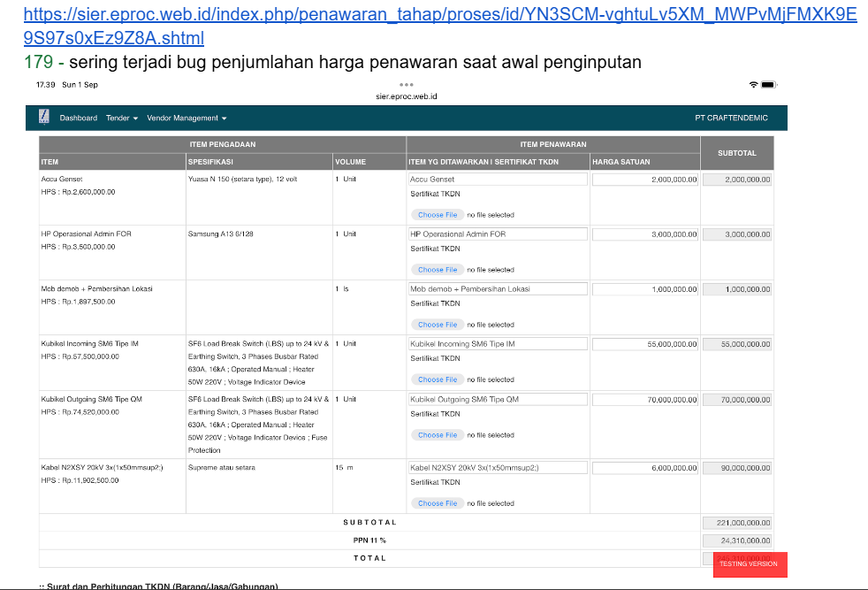Click the Kubikel Incoming offered item name field
868x590 pixels.
coord(498,343)
